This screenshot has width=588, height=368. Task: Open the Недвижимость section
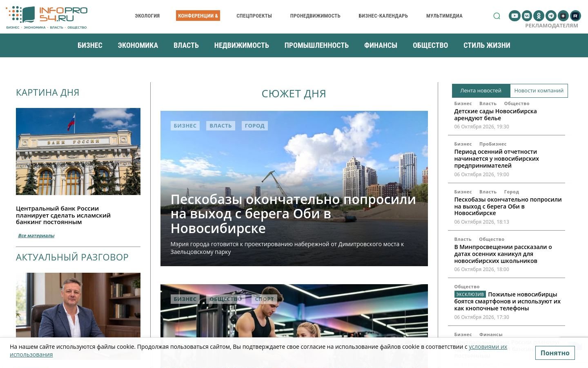tap(242, 45)
